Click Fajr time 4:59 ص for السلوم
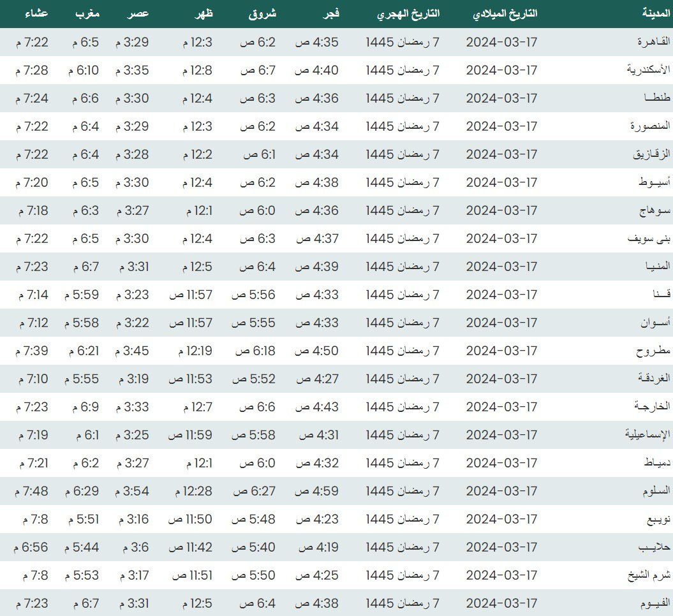Screen dimensions: 673x616 pos(316,491)
